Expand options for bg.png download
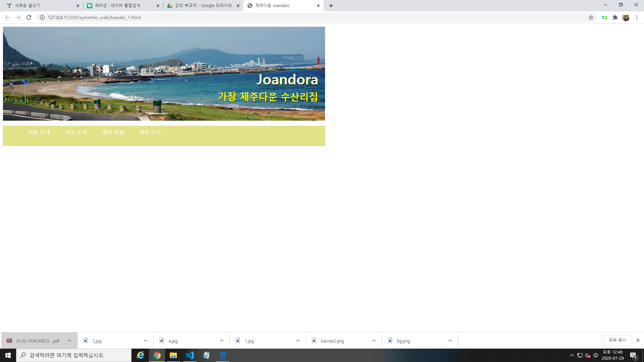644x362 pixels. pos(450,341)
